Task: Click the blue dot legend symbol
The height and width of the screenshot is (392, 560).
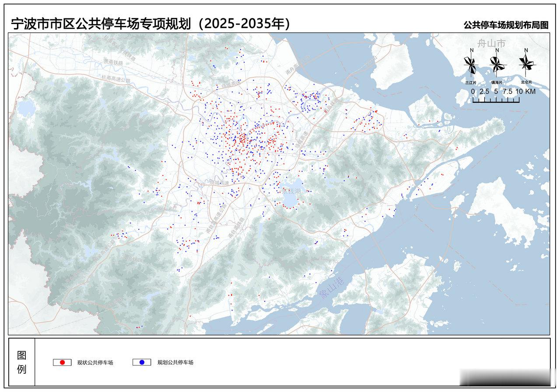Action: 142,362
